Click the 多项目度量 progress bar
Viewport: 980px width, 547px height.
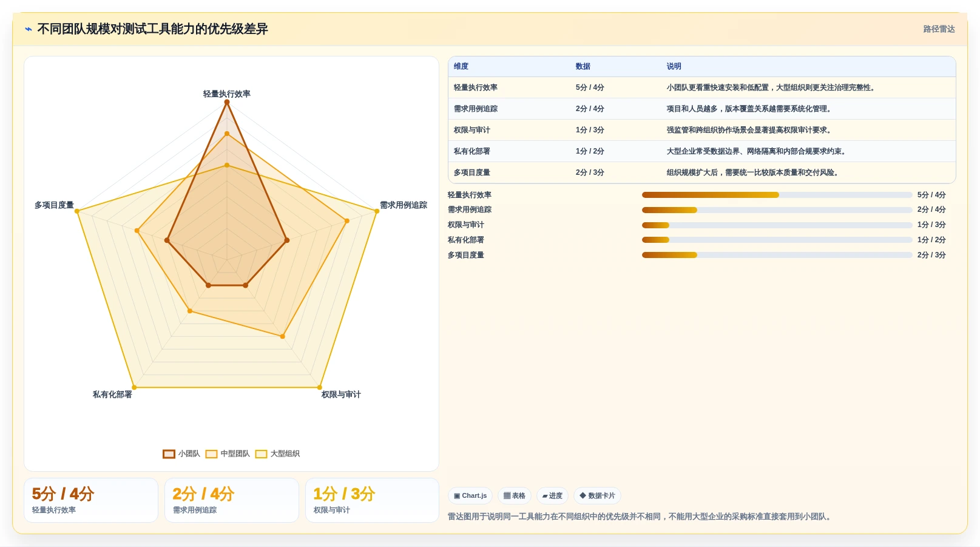777,255
